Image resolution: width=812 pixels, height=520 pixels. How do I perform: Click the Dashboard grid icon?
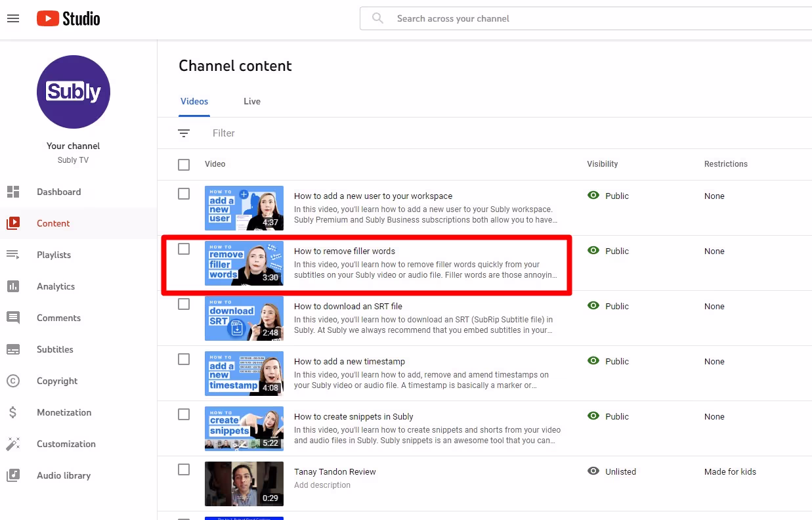click(13, 192)
